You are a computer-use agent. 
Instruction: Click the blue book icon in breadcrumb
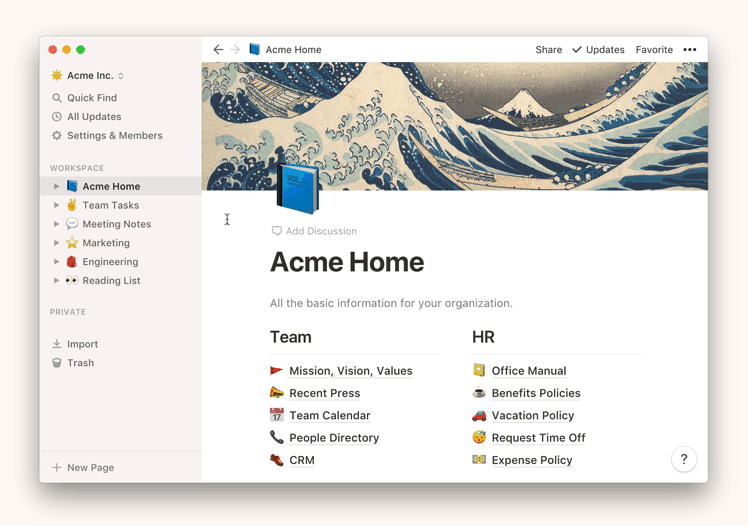(255, 49)
